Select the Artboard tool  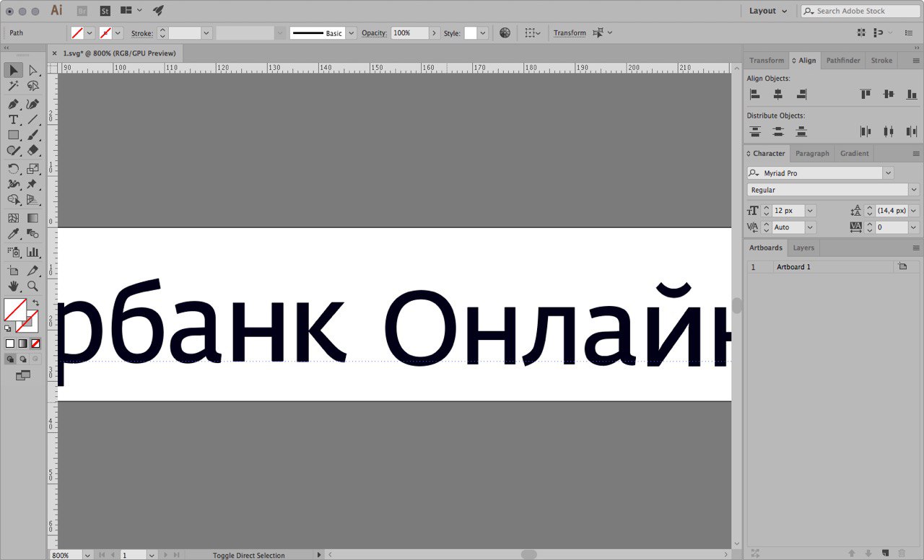[14, 271]
